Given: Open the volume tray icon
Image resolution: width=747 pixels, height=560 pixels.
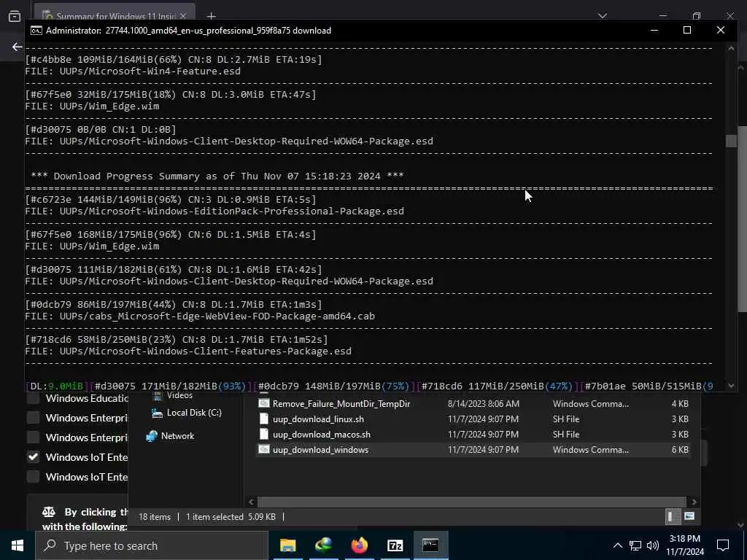Looking at the screenshot, I should click(x=653, y=545).
